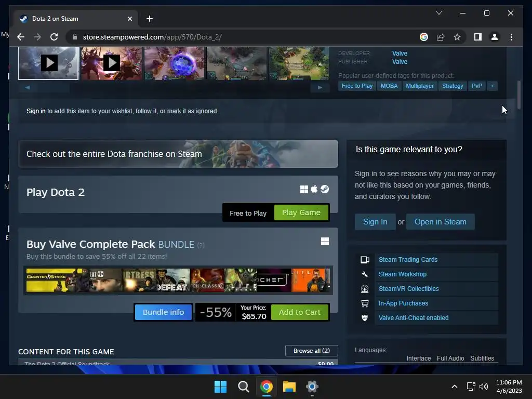
Task: Toggle the browser side panel
Action: pyautogui.click(x=478, y=37)
